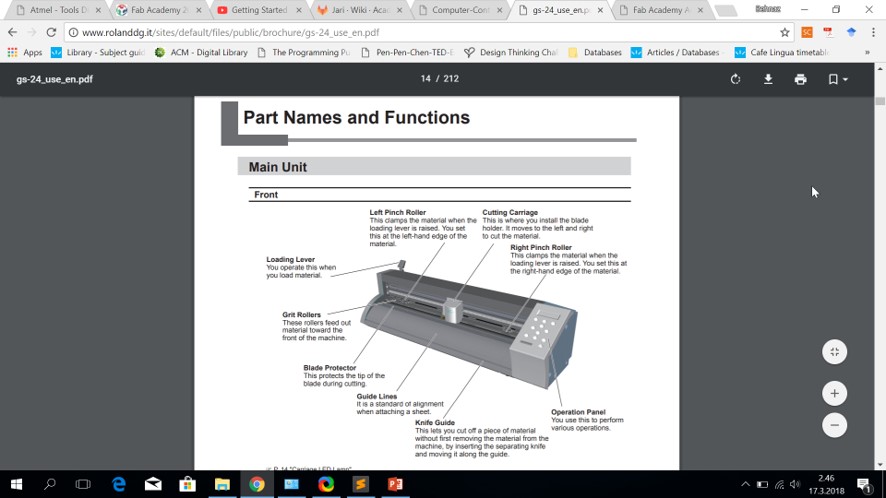Screen dimensions: 886x498
Task: Zoom out of the PDF
Action: pyautogui.click(x=834, y=425)
